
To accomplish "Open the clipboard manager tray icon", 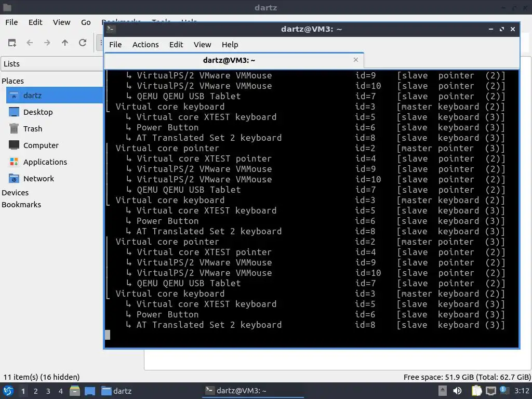I will pos(476,391).
